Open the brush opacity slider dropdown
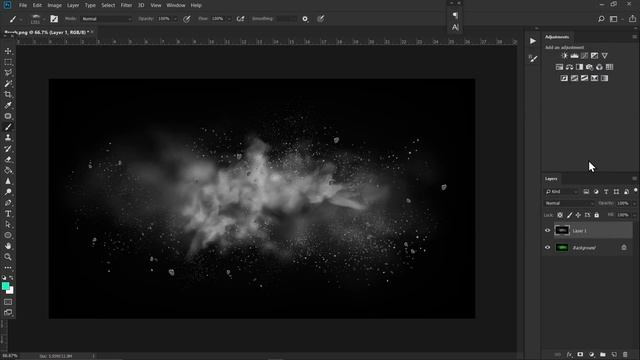The height and width of the screenshot is (360, 640). [175, 19]
